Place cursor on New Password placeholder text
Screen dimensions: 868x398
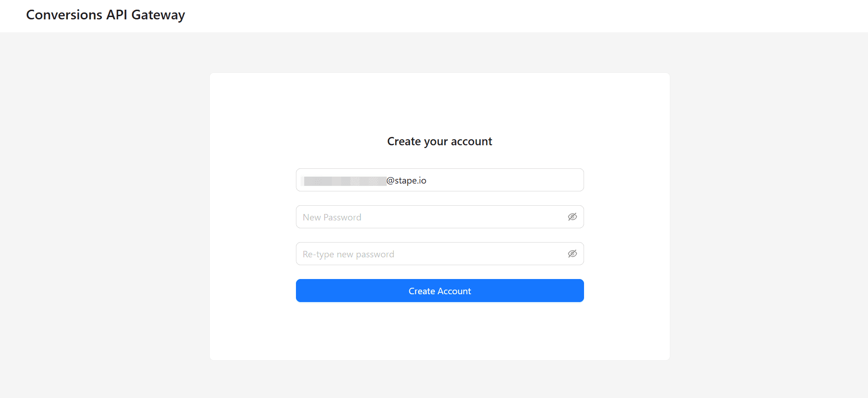pos(332,217)
